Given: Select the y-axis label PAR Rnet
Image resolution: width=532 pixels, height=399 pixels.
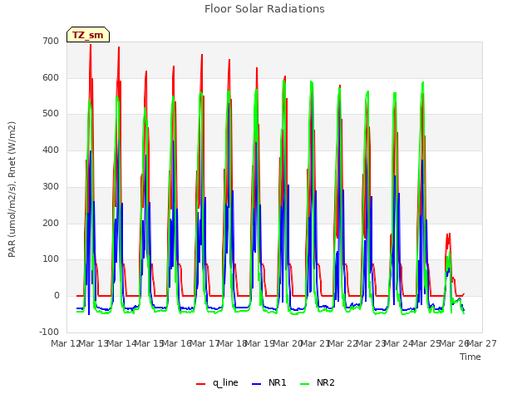Looking at the screenshot, I should [12, 190].
